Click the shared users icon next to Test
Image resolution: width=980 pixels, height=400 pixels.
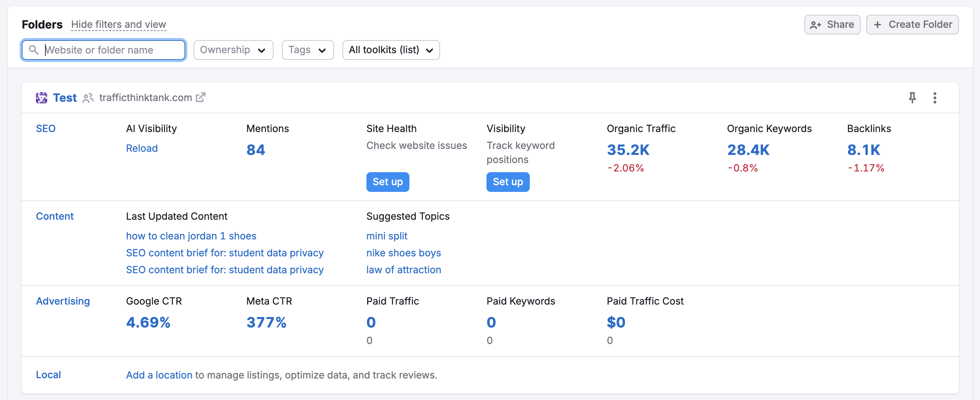click(x=88, y=98)
